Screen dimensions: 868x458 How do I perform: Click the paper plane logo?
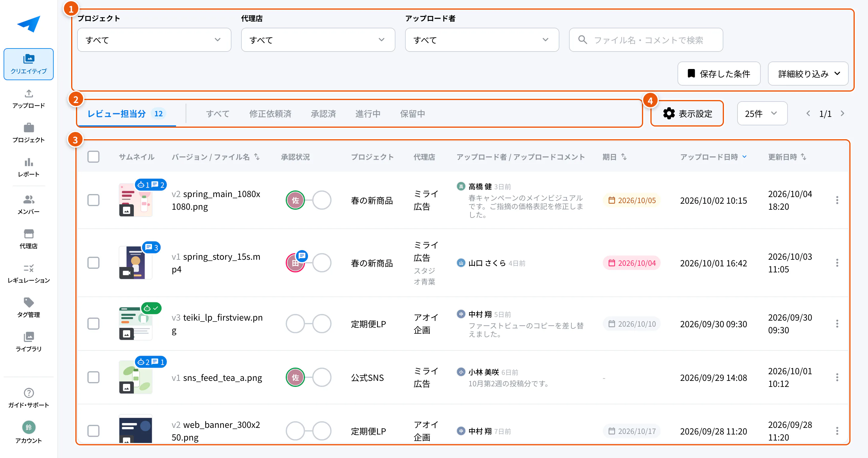(29, 24)
